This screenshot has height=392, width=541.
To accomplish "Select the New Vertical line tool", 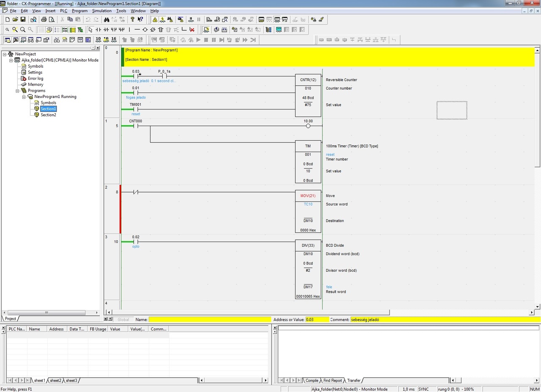I will click(x=129, y=30).
